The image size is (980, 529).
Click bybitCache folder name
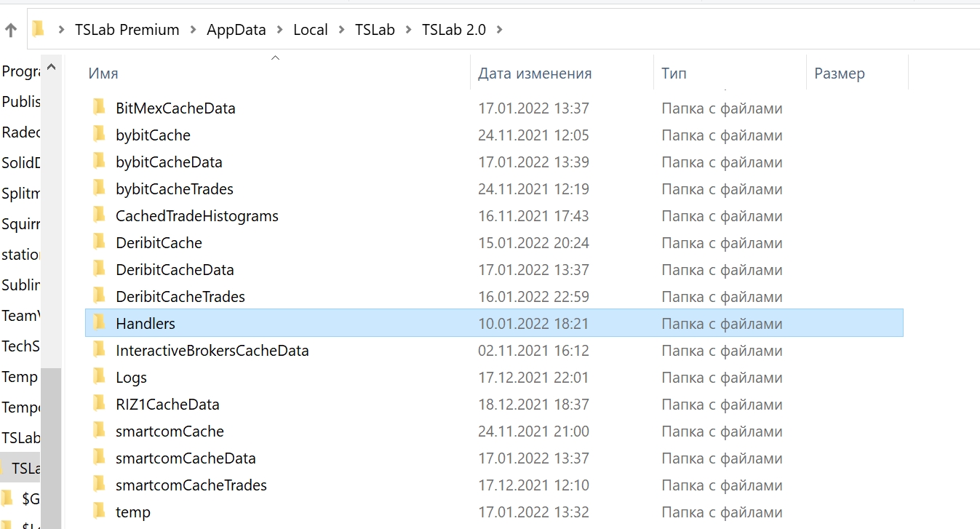coord(153,135)
